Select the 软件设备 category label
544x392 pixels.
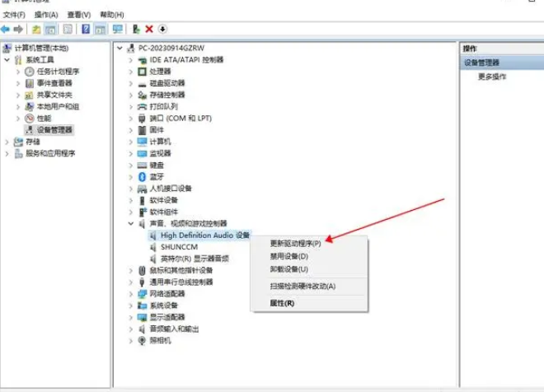click(163, 200)
